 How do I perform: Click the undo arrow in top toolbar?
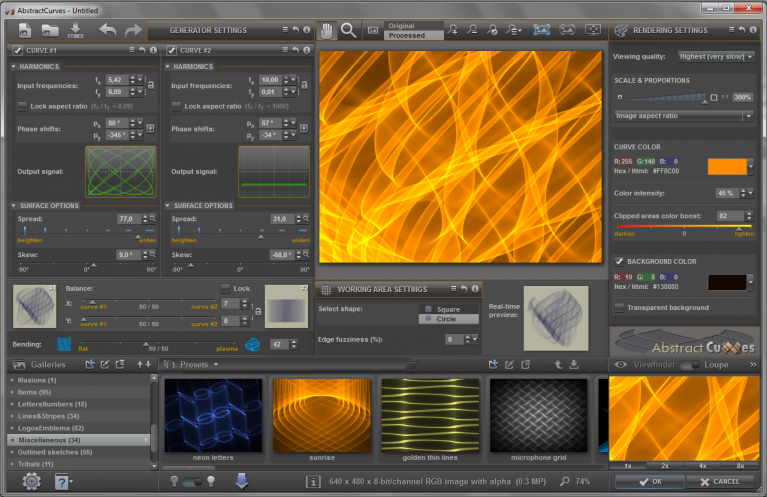point(108,30)
